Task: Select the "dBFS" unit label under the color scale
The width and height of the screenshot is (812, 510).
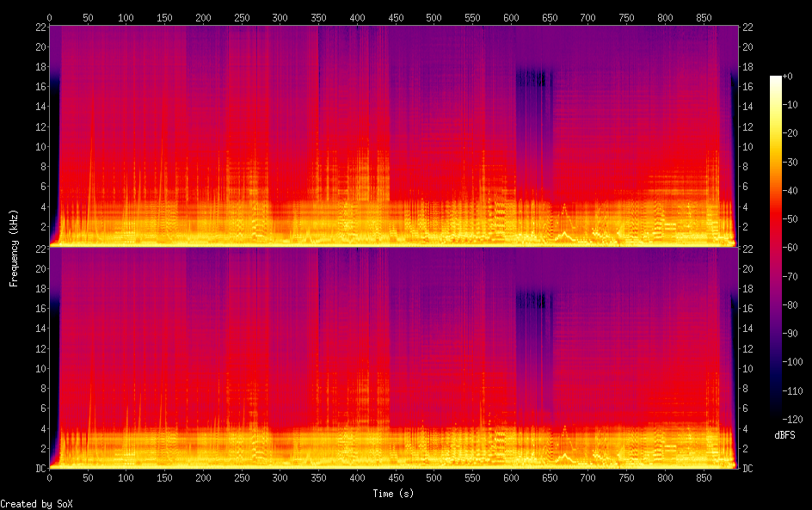Action: pos(784,435)
